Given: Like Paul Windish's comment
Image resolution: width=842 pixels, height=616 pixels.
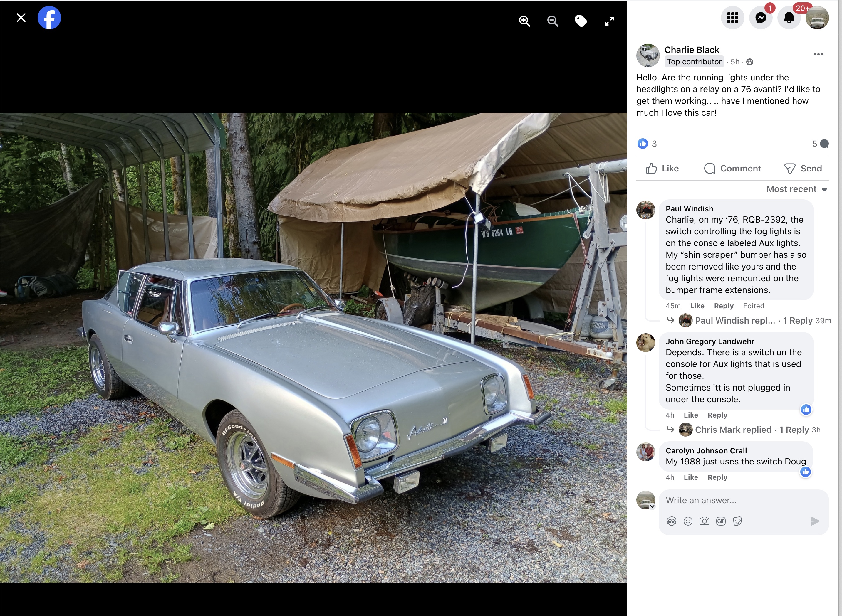Looking at the screenshot, I should 697,306.
